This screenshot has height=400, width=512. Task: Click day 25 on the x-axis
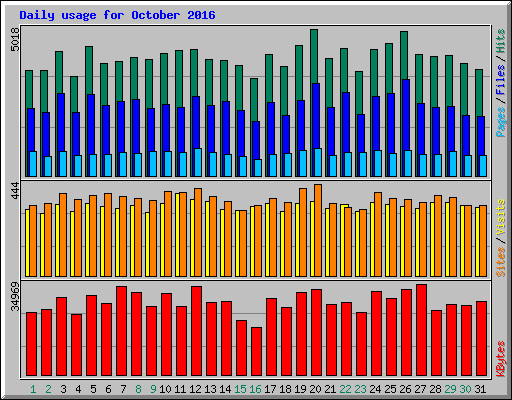[x=390, y=389]
